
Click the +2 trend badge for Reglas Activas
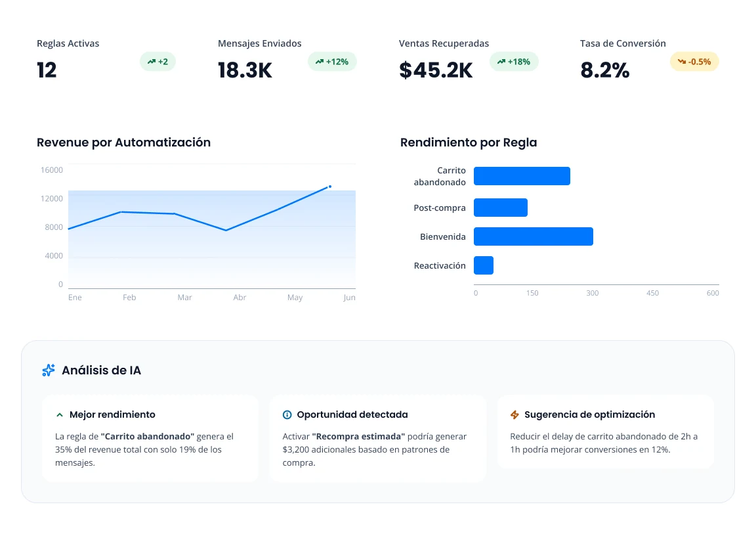point(157,62)
